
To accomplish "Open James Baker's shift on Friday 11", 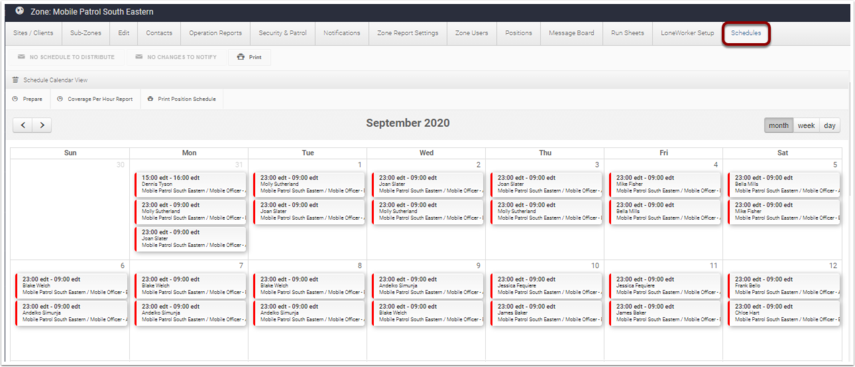I will coord(665,313).
